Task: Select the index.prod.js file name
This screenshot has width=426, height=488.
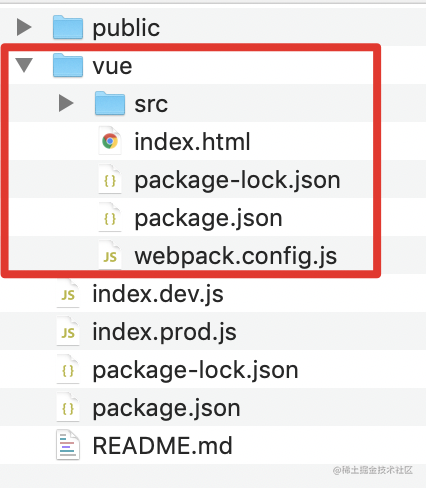Action: point(165,333)
